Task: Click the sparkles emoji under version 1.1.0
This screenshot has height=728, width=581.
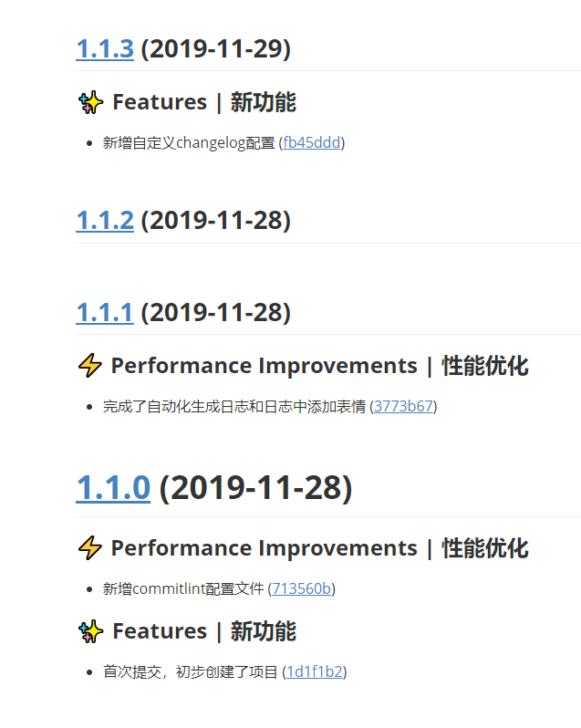Action: click(x=90, y=631)
